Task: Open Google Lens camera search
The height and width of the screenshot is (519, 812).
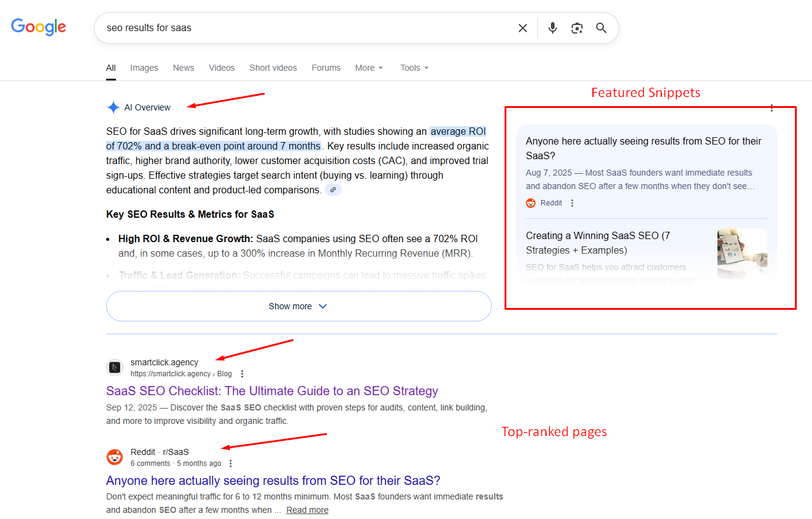Action: [577, 27]
